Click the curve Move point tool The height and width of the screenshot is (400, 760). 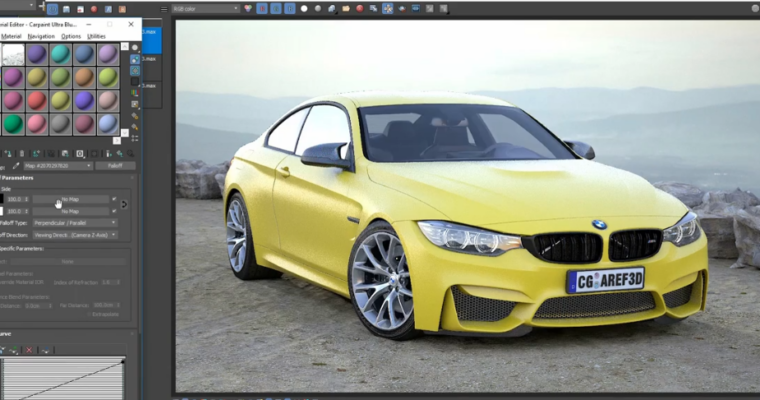coord(2,350)
